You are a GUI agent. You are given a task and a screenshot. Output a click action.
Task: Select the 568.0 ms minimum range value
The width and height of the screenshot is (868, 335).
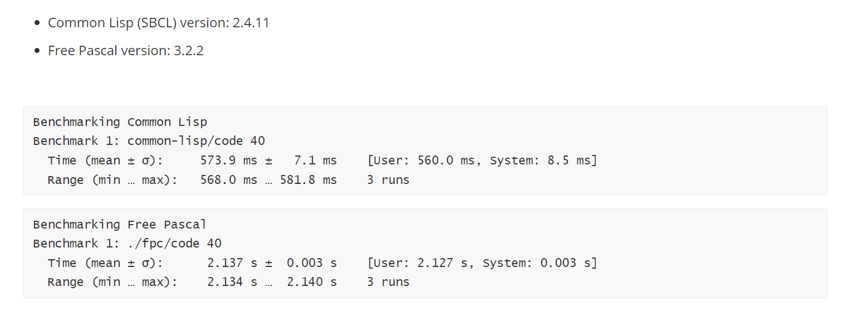[x=228, y=180]
